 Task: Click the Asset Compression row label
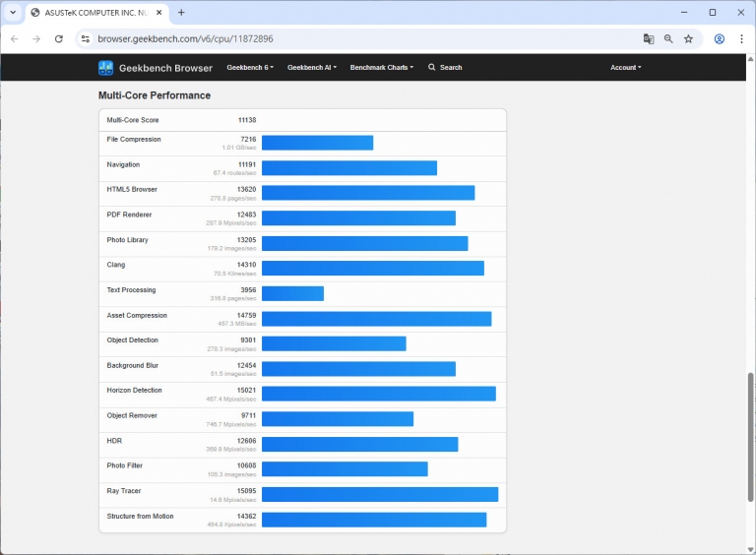point(137,315)
